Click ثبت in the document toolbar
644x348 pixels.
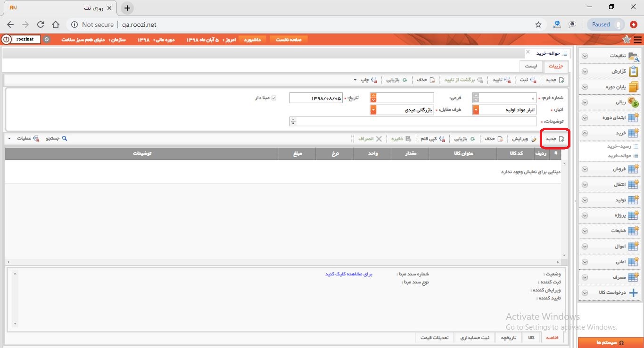point(527,80)
